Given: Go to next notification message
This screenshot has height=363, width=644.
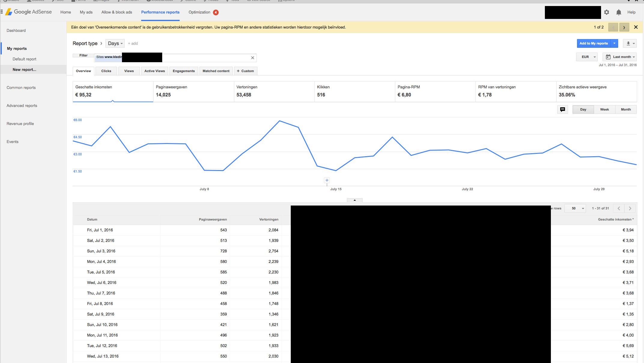Looking at the screenshot, I should 624,27.
